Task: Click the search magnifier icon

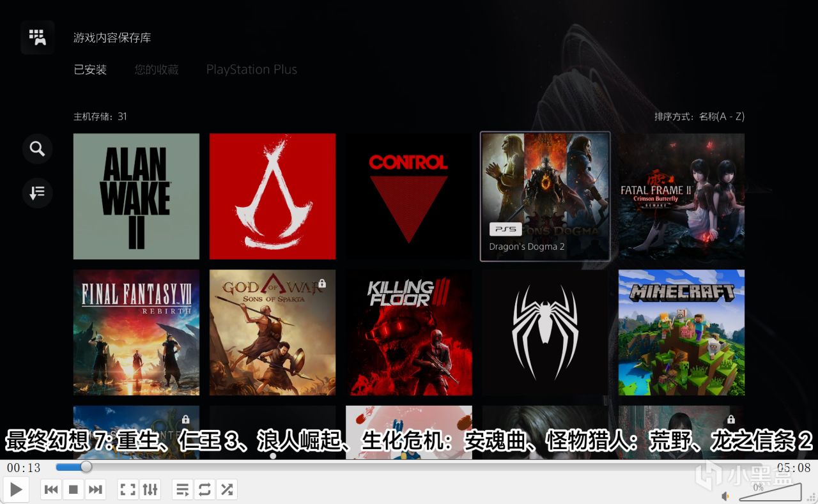Action: point(38,149)
